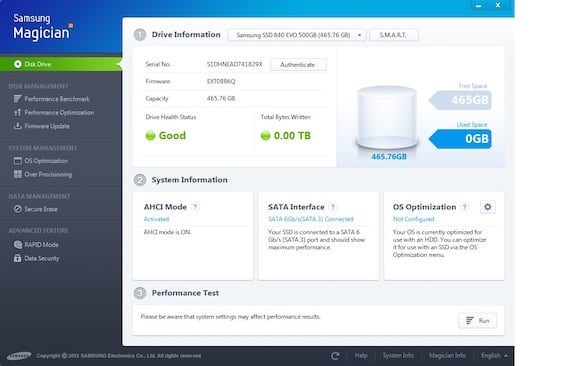Click the Disk Drive circle icon

pyautogui.click(x=18, y=64)
